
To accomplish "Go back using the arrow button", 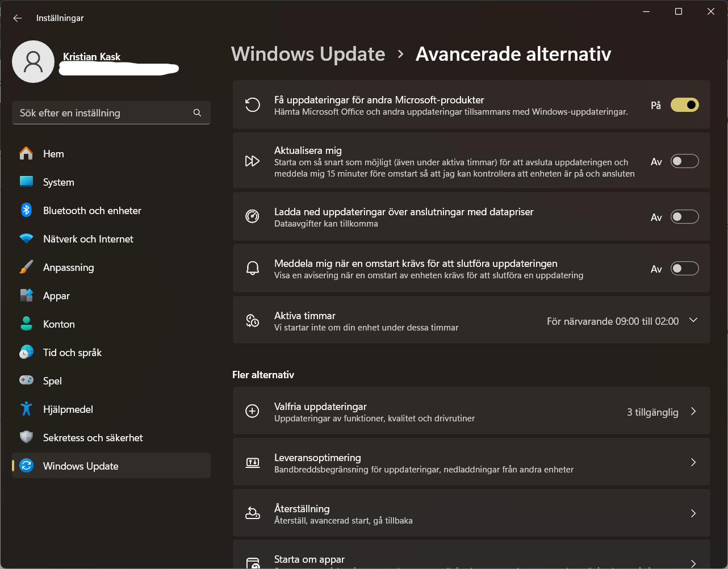I will point(17,18).
